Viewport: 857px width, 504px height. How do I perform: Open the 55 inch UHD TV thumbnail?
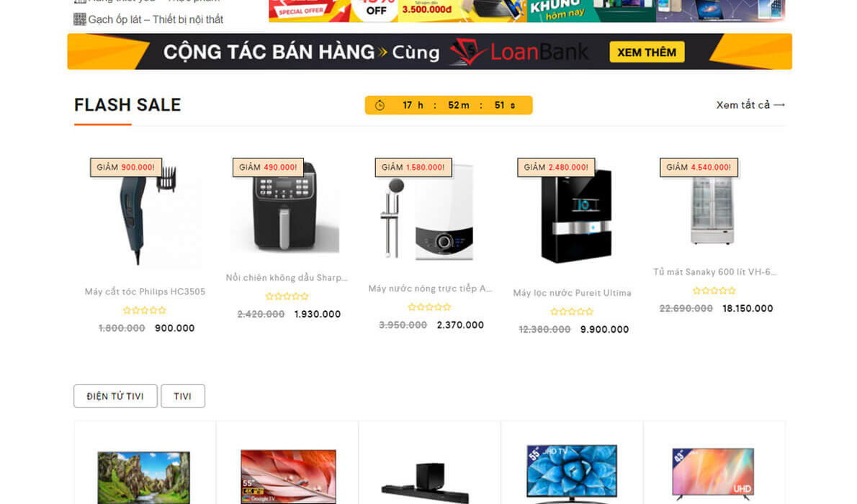point(571,473)
